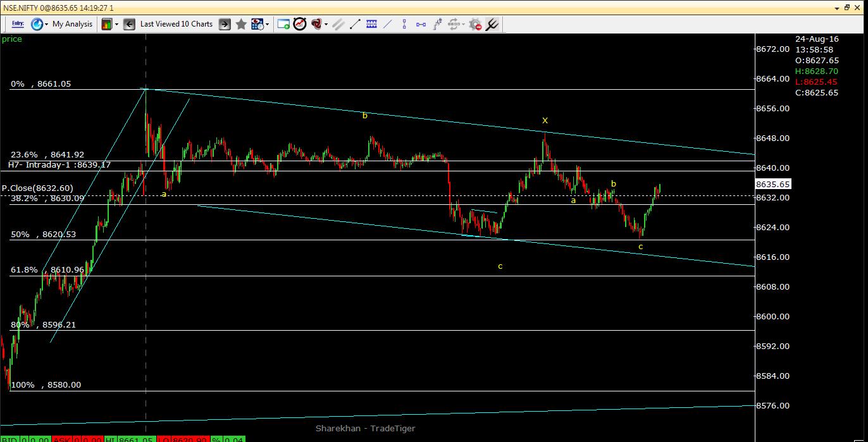This screenshot has width=868, height=442.
Task: Click the gear with red delete icon
Action: click(x=475, y=24)
